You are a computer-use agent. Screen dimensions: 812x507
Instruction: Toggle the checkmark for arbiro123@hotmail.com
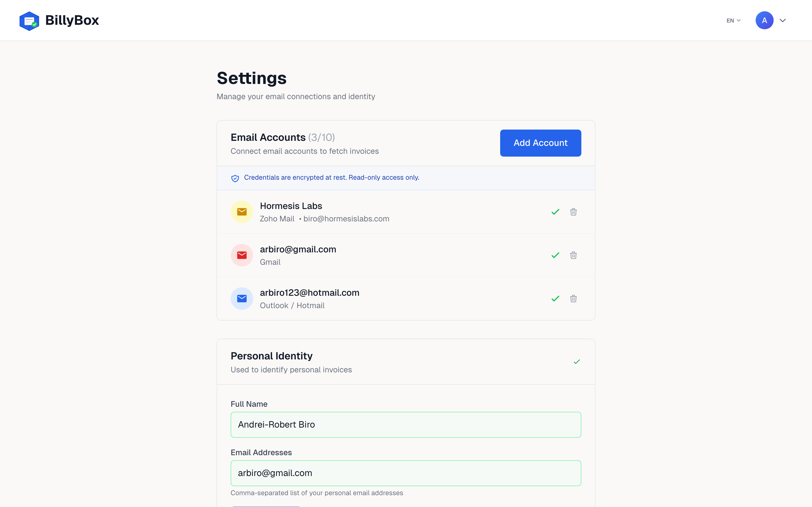click(555, 298)
